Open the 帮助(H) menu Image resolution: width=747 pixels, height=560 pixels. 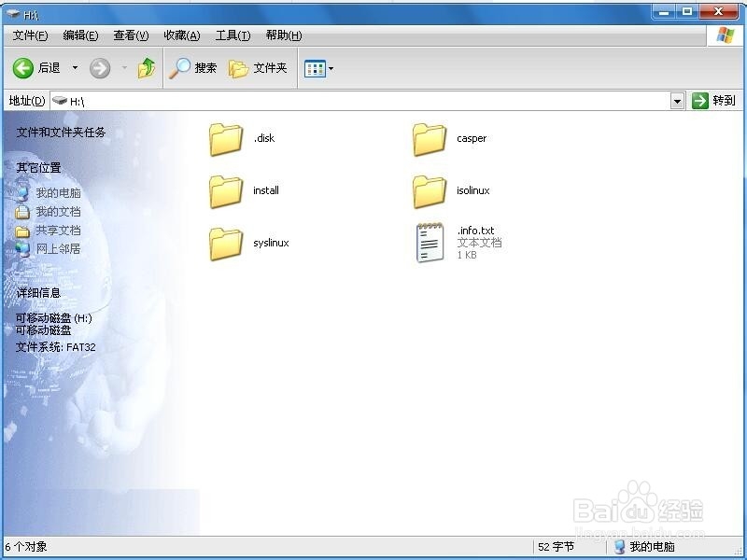(x=284, y=35)
